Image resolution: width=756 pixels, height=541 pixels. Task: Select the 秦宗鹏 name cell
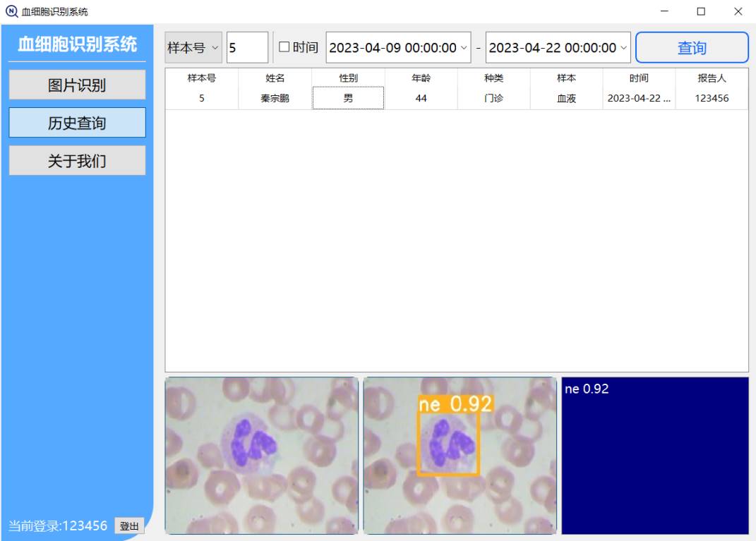[275, 99]
